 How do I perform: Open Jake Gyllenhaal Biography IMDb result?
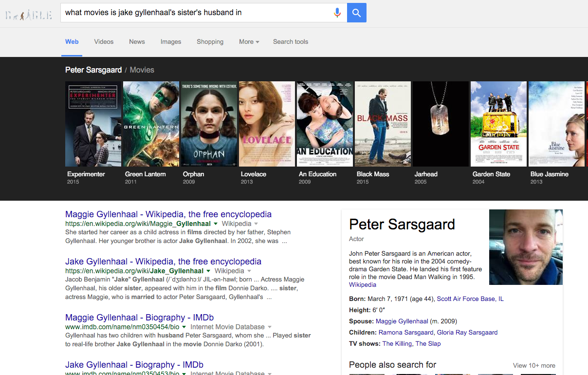coord(134,365)
